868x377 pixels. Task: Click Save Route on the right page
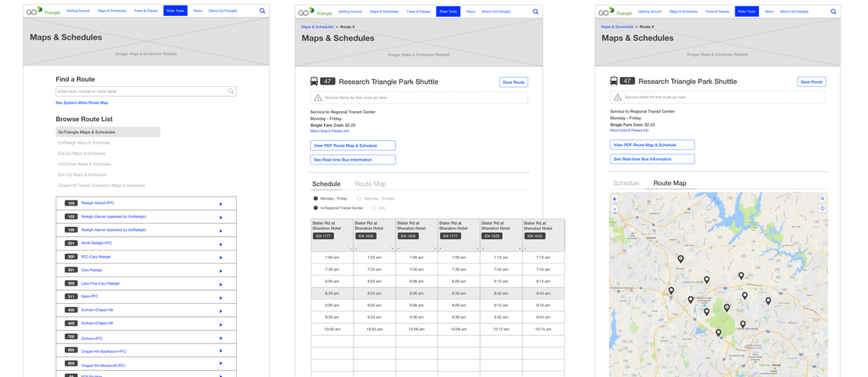(812, 81)
